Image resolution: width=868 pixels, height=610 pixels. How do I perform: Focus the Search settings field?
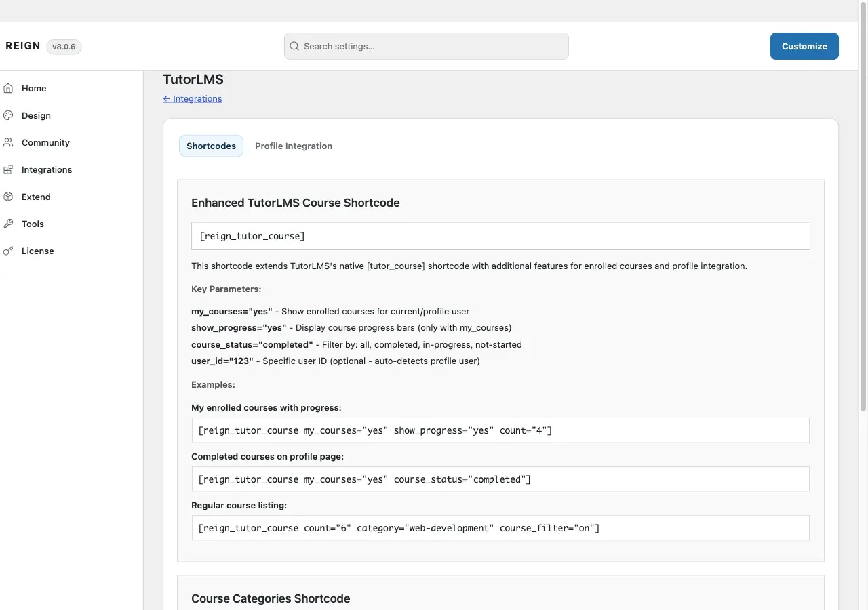[427, 46]
